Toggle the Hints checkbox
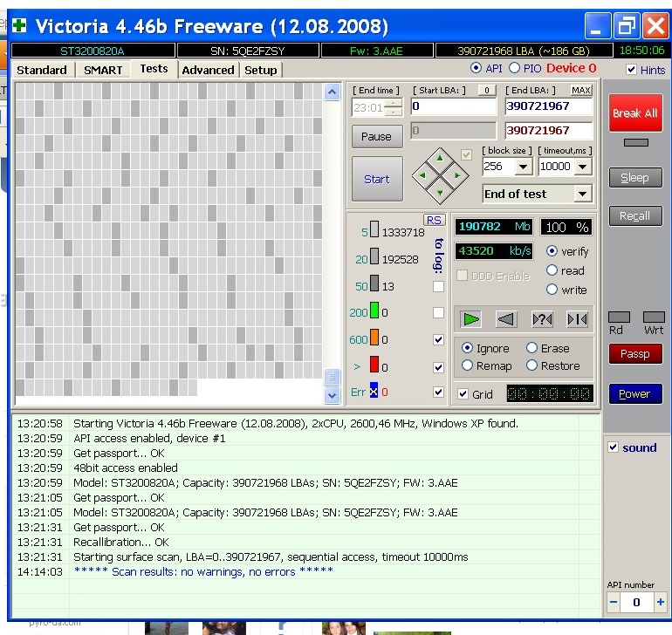 [x=631, y=70]
